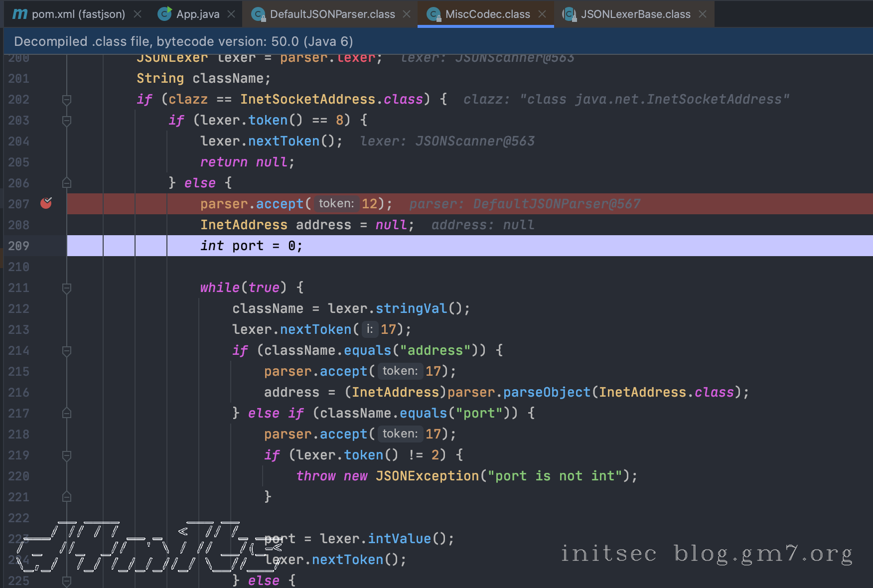Click the stringVal method call on line 212
Screen dimensions: 873x588
pyautogui.click(x=411, y=308)
